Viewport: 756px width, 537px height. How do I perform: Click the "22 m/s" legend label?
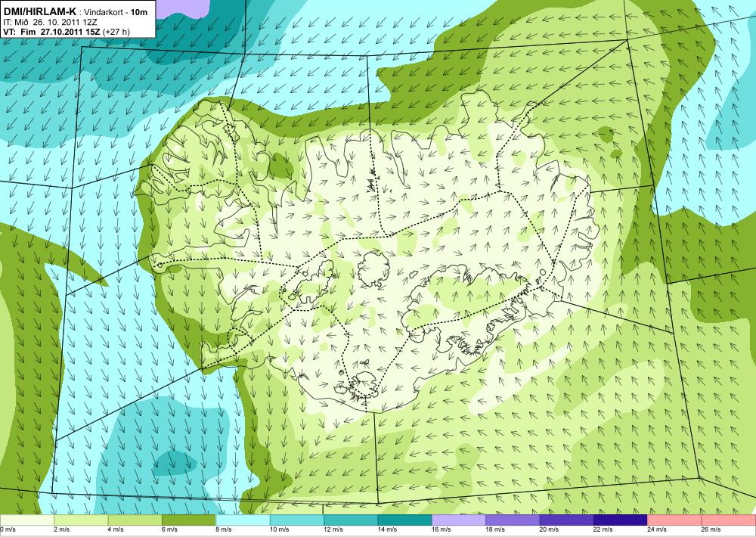tap(603, 529)
